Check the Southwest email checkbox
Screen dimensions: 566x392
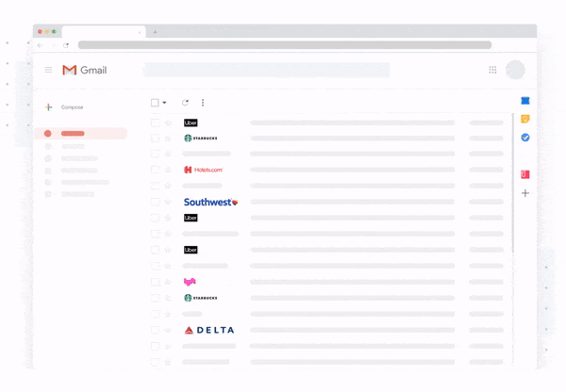tap(156, 202)
